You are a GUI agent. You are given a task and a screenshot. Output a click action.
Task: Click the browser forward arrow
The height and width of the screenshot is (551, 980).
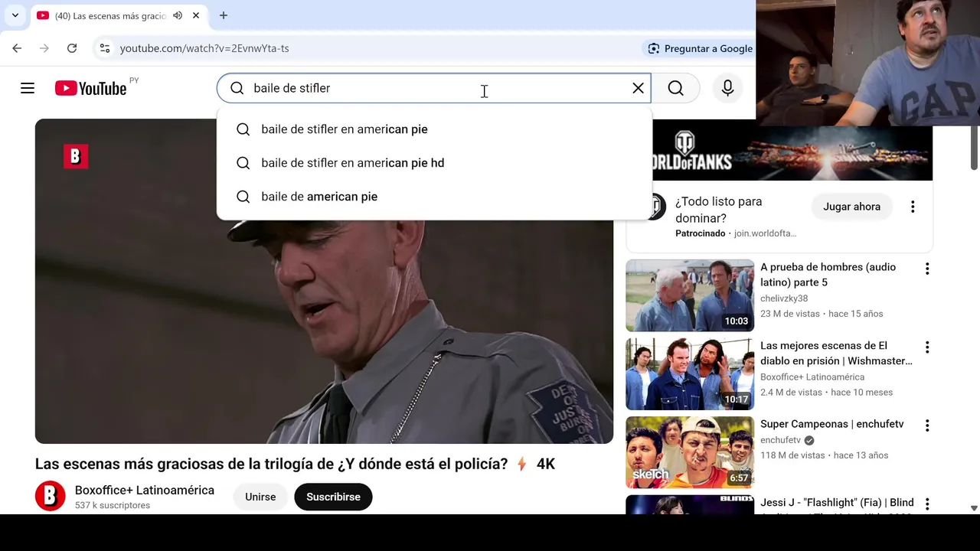44,48
